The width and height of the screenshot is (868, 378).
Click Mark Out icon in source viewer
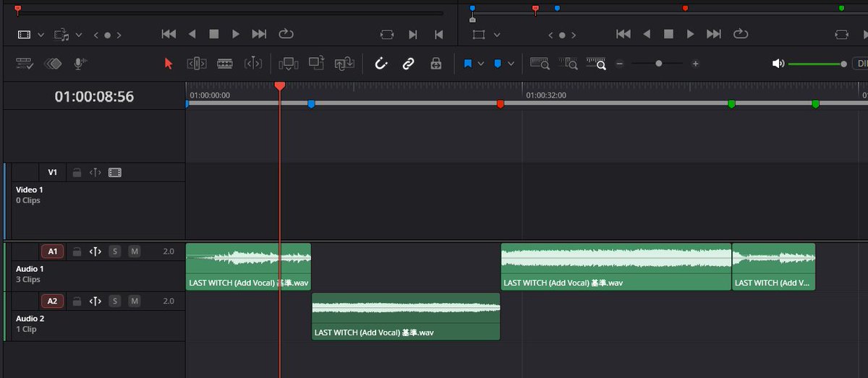point(438,34)
